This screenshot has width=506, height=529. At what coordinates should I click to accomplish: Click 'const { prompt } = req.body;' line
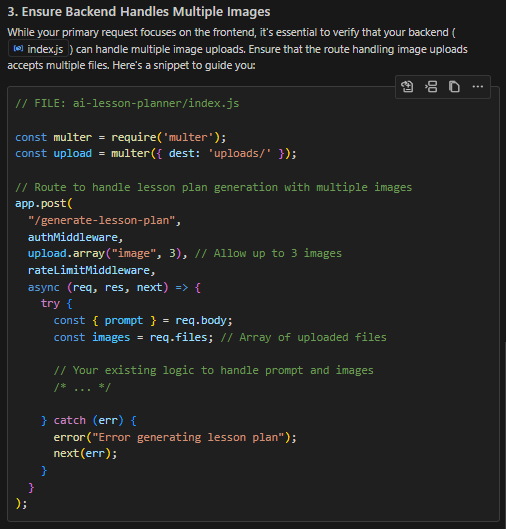click(x=143, y=321)
